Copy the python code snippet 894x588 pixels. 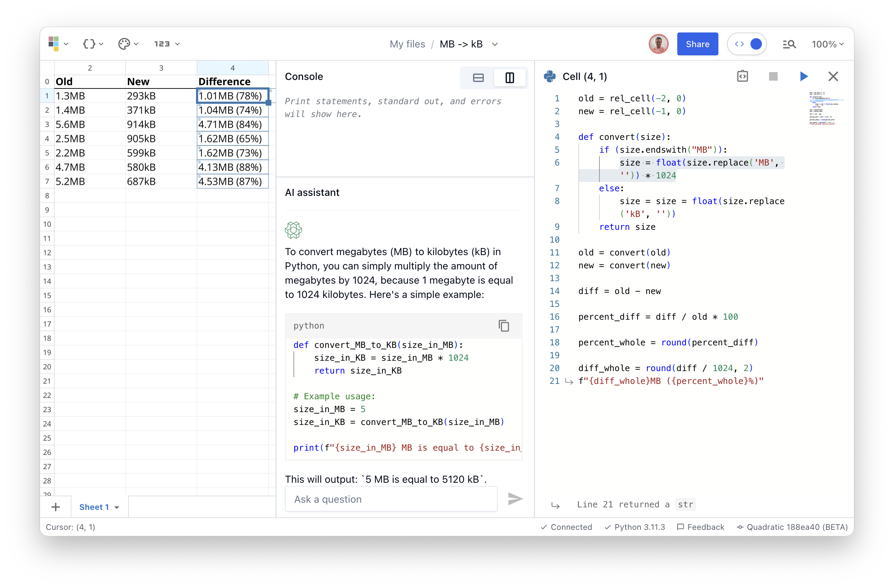click(503, 325)
